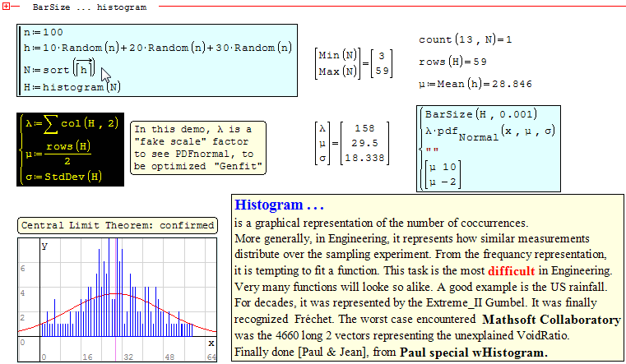Select the 'Central Limit Theorem: confirmed' label
Screen dimensions: 626x364
click(117, 225)
